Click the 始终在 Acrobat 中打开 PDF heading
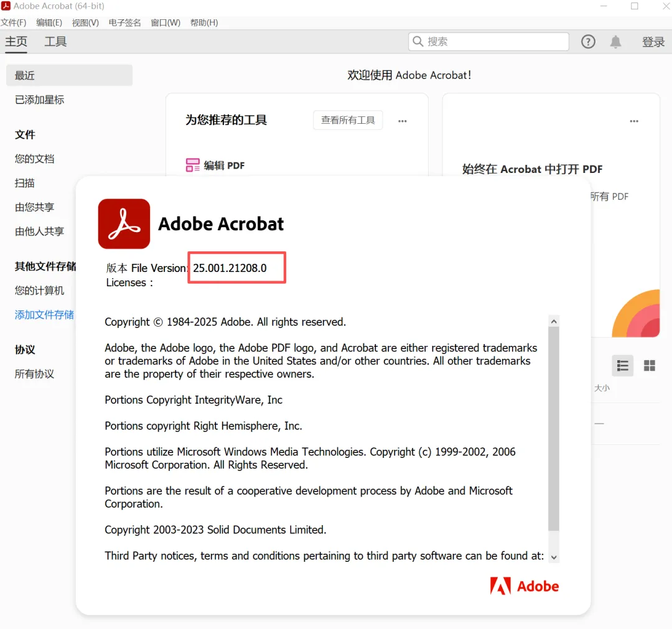 (x=532, y=169)
